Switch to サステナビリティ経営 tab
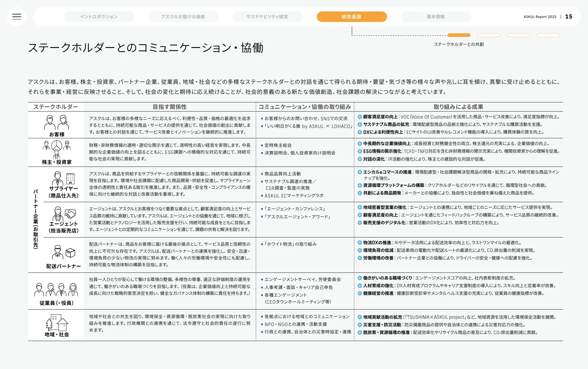The image size is (588, 369). pos(267,17)
